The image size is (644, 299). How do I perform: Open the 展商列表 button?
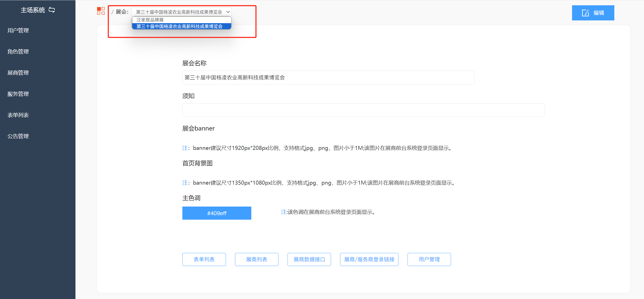coord(257,259)
